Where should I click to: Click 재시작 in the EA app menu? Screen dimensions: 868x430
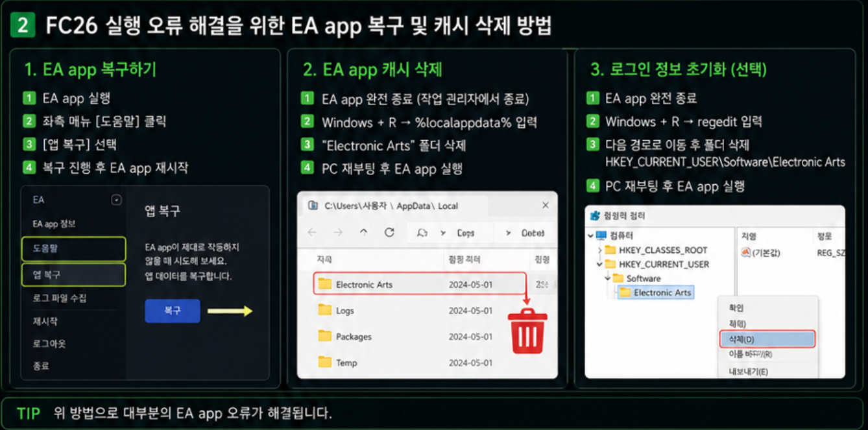pyautogui.click(x=45, y=321)
